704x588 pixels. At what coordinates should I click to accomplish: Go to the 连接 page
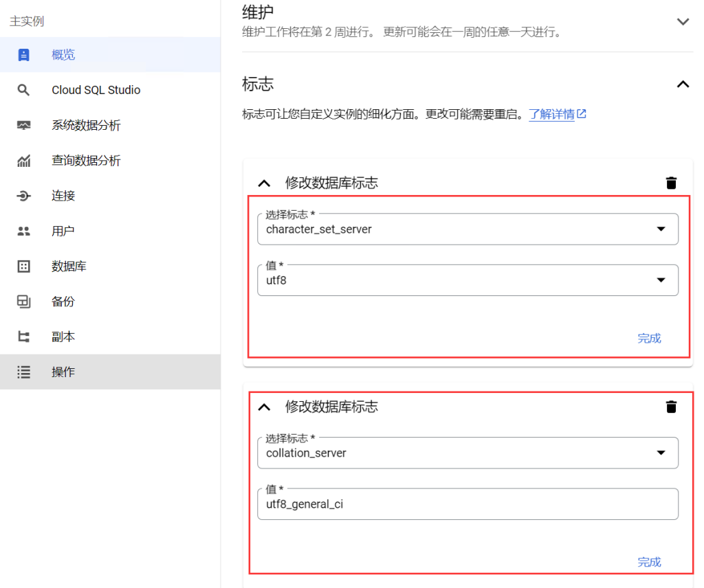(x=110, y=196)
